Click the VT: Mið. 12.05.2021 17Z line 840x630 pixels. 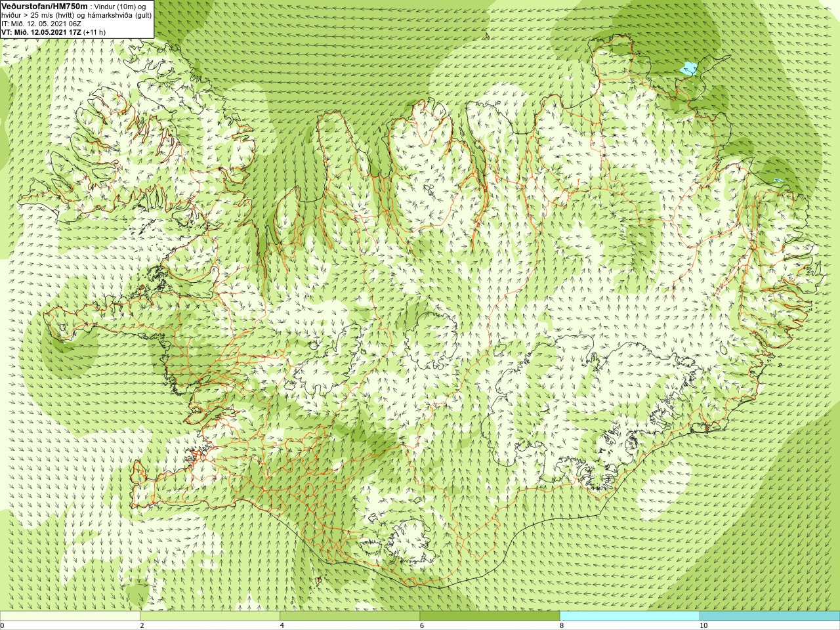[53, 32]
